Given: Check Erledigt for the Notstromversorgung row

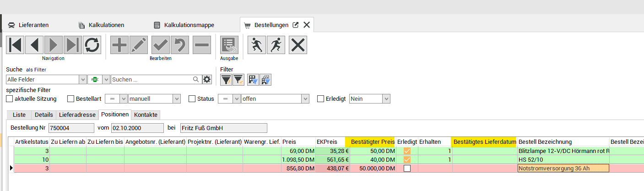Looking at the screenshot, I should 407,168.
